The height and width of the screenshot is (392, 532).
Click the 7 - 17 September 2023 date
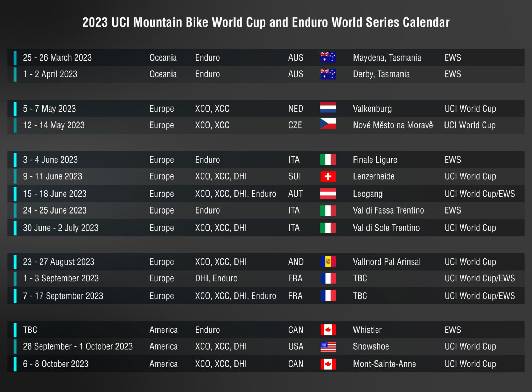[x=63, y=296]
